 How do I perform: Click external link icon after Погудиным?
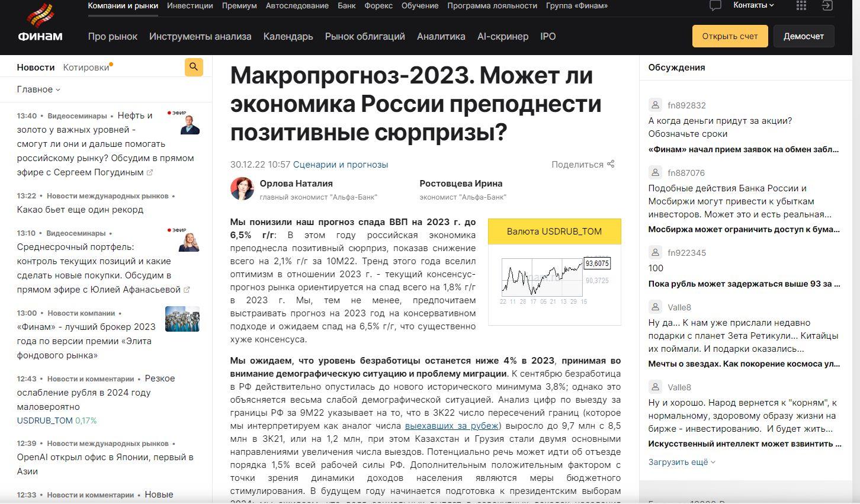[x=150, y=172]
